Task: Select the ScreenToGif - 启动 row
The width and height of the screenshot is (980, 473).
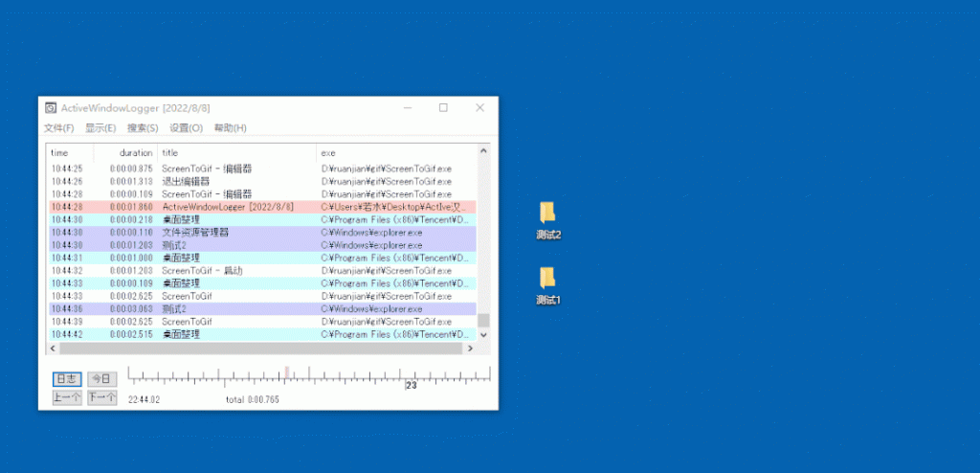Action: tap(262, 271)
